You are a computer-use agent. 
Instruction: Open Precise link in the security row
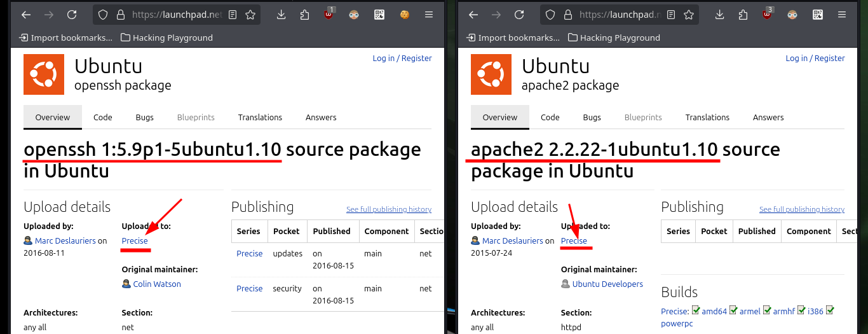pyautogui.click(x=249, y=289)
